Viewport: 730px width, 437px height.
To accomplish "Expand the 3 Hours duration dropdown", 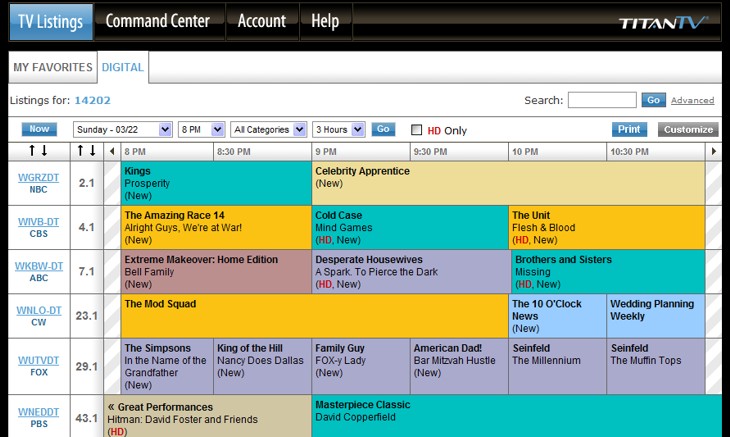I will pos(339,130).
